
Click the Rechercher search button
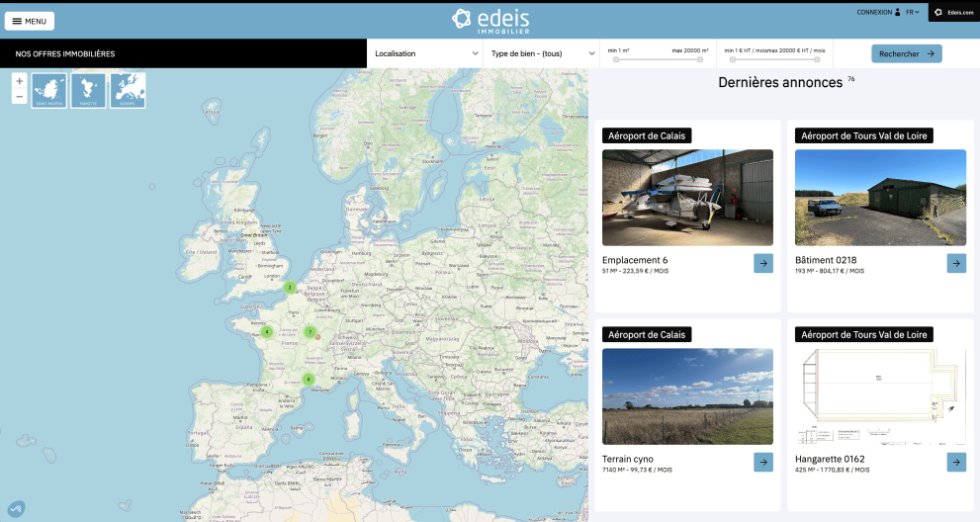pyautogui.click(x=906, y=53)
